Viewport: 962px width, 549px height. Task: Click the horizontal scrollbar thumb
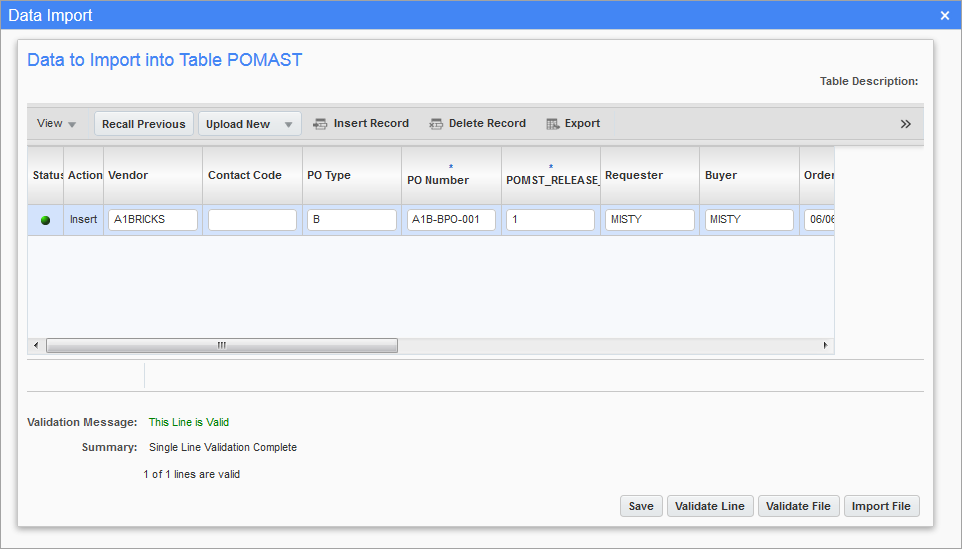point(221,345)
